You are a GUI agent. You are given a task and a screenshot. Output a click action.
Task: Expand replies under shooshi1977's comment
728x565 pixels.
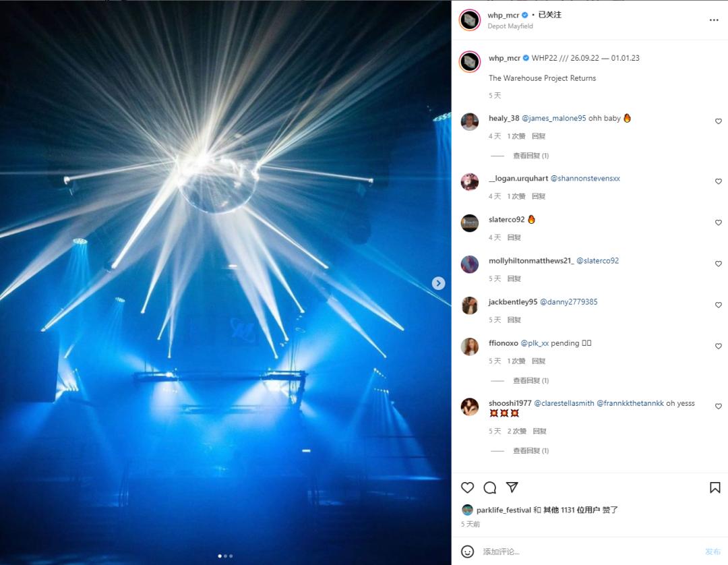530,451
